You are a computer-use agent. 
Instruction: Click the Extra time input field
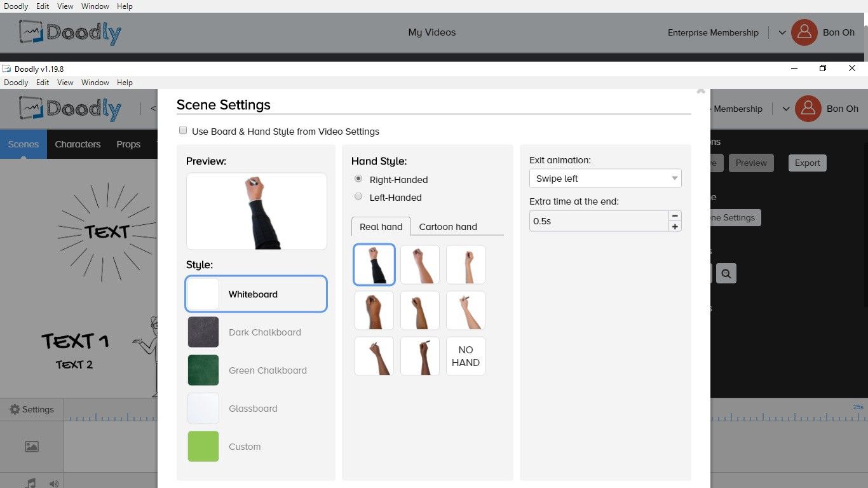[x=599, y=221]
